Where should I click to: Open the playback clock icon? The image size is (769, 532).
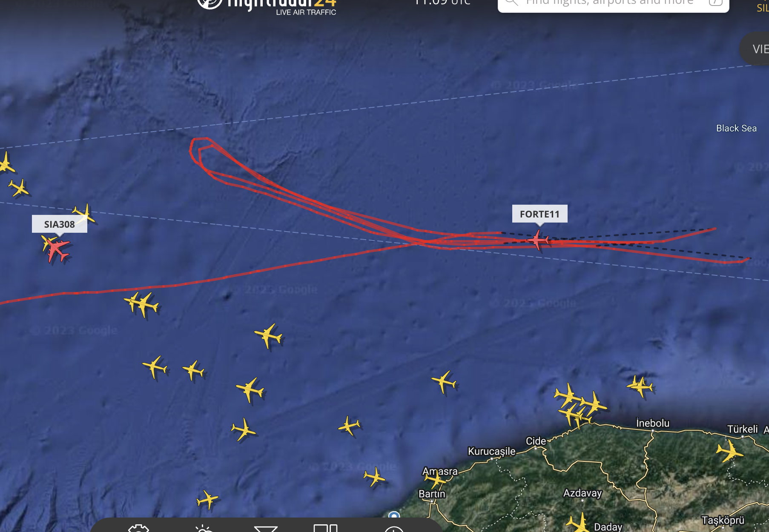[x=394, y=529]
